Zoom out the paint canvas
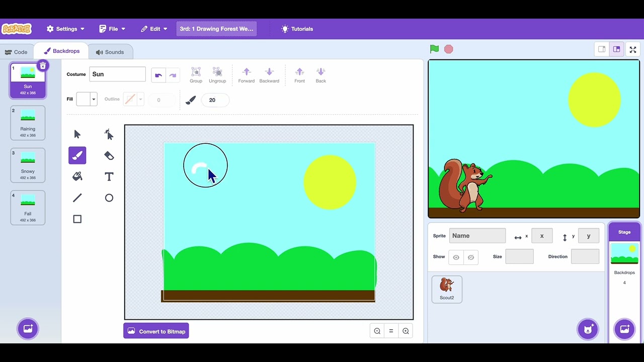The width and height of the screenshot is (644, 362). click(x=377, y=331)
